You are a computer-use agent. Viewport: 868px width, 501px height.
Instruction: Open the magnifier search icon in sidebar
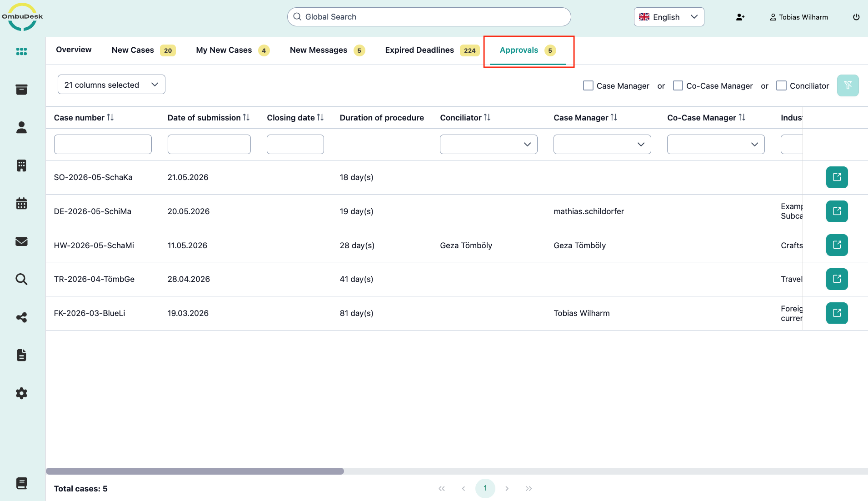21,279
